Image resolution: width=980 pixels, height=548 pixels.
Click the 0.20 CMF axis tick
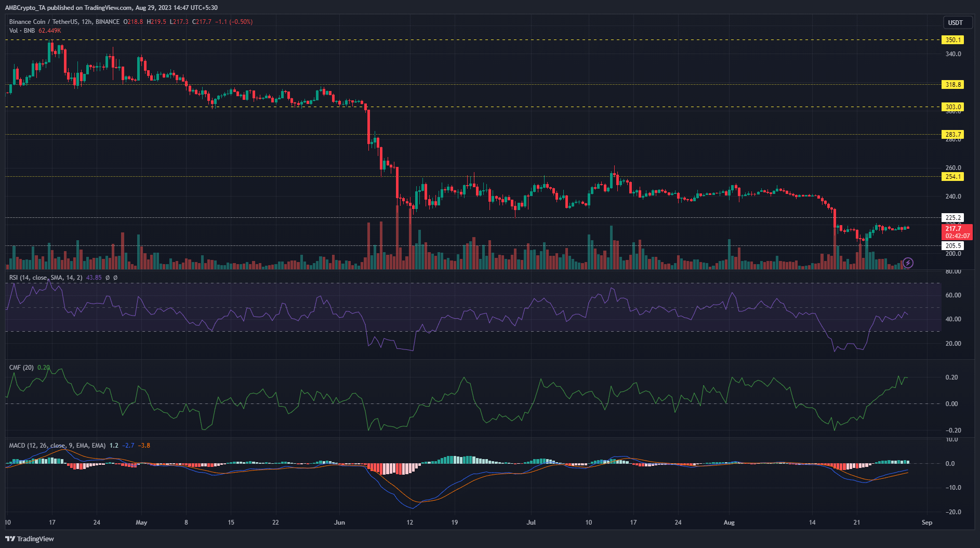[x=951, y=377]
